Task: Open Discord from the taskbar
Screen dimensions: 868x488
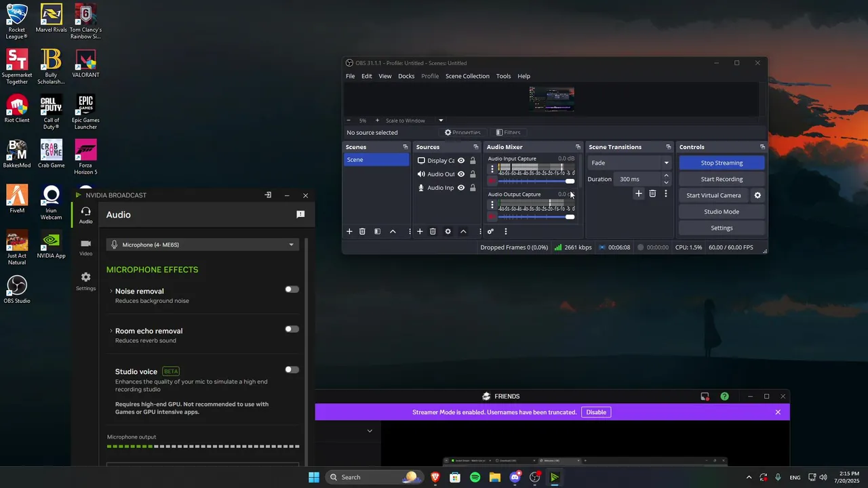Action: coord(515,477)
